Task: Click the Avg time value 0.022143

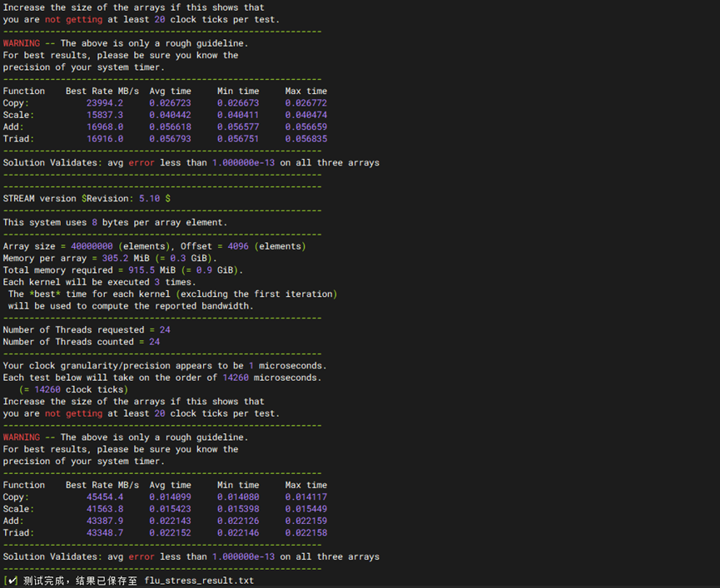Action: point(170,521)
